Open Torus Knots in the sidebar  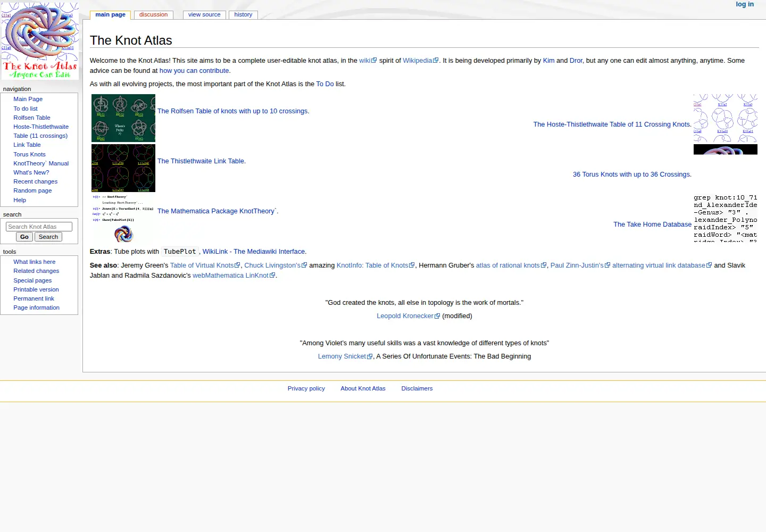point(29,154)
